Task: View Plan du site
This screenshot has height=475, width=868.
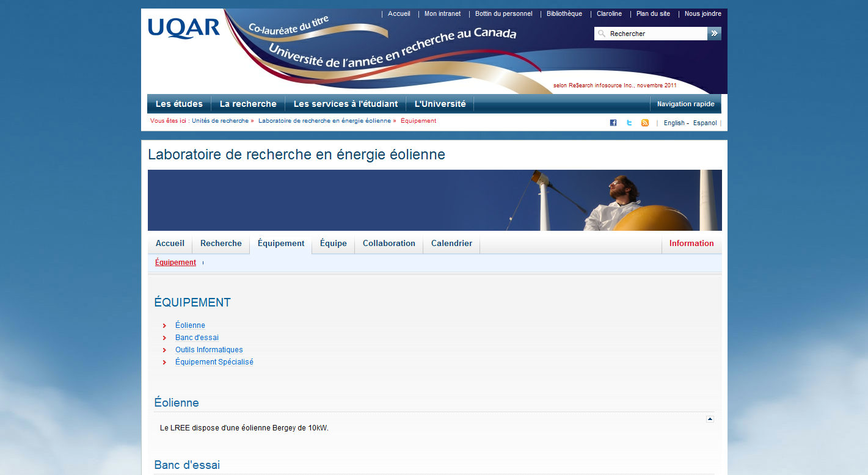Action: coord(653,13)
